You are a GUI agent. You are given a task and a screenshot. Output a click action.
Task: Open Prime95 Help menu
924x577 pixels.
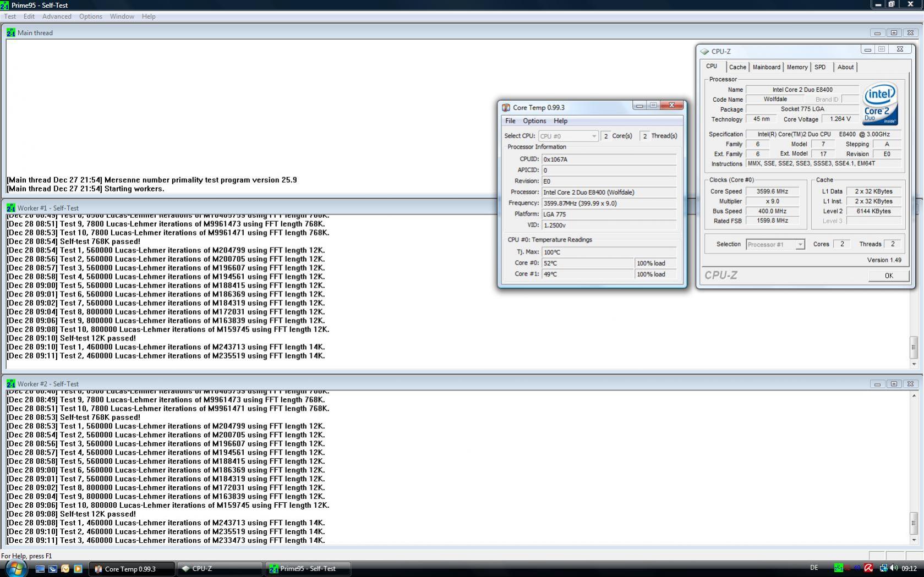click(149, 17)
